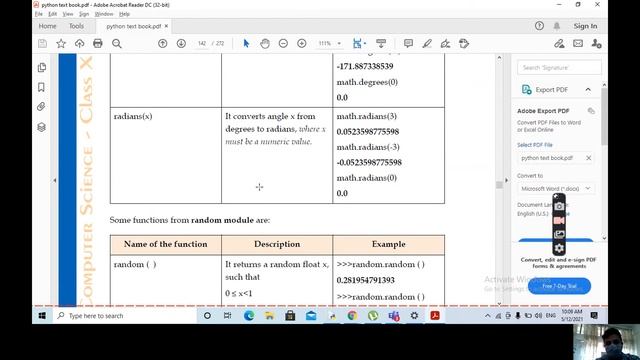Collapse the right tools pane
640x360 pixels.
[x=507, y=180]
